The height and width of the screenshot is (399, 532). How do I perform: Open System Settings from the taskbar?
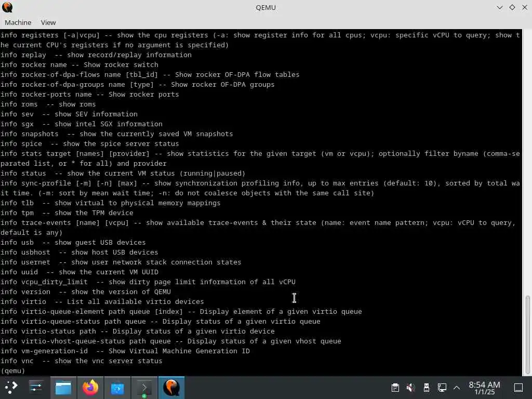tap(36, 387)
